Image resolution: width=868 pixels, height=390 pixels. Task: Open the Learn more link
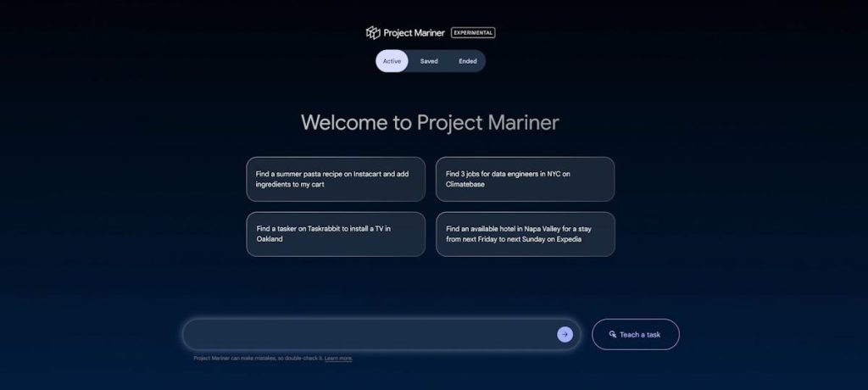(x=338, y=359)
